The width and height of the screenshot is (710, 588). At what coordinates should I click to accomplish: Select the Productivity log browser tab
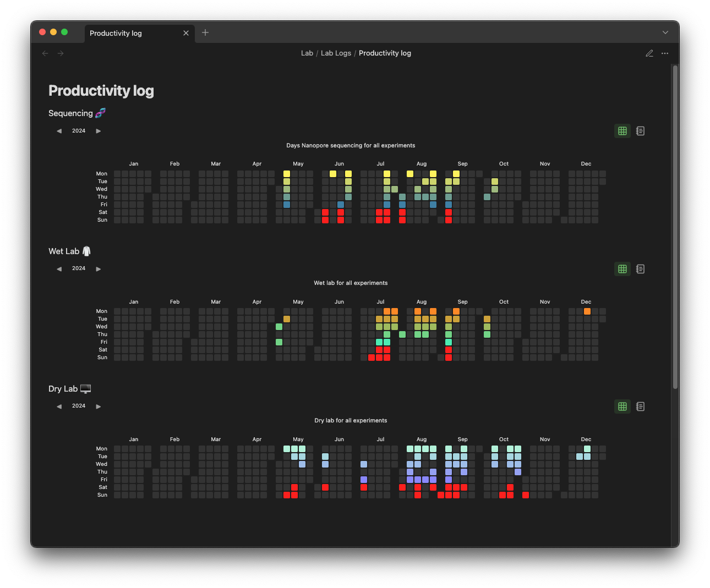tap(116, 33)
